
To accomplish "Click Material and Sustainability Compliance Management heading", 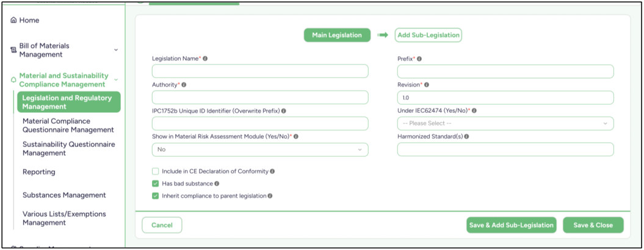I will point(63,80).
